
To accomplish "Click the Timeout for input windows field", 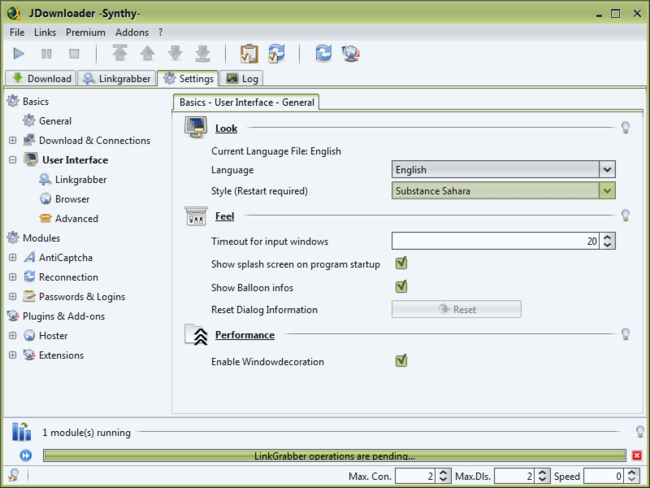I will pos(495,241).
